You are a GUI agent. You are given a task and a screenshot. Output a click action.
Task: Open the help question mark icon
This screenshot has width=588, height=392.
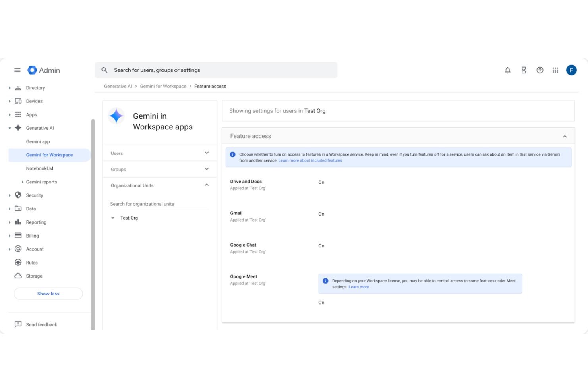point(540,70)
